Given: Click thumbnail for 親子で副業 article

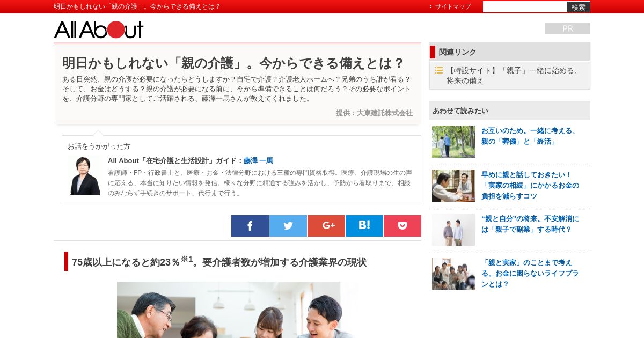Looking at the screenshot, I should [x=453, y=230].
